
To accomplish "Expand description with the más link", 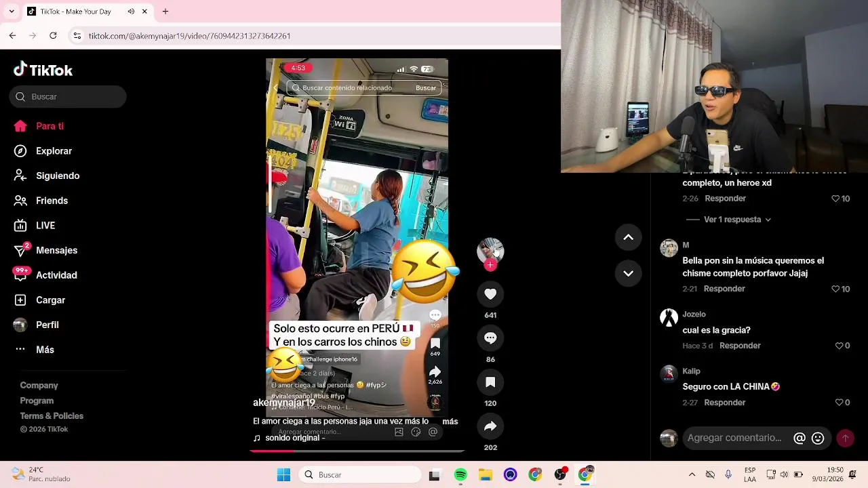I will coord(450,421).
